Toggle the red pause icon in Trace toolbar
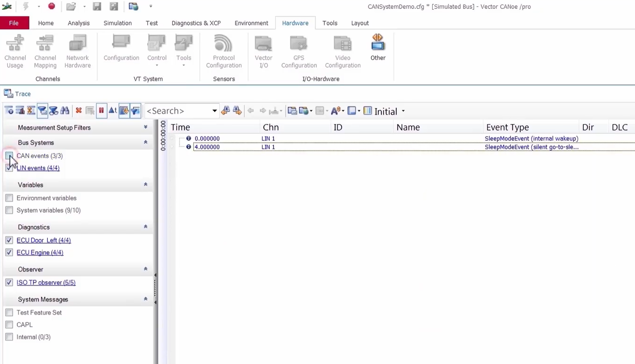The width and height of the screenshot is (635, 364). tap(101, 111)
